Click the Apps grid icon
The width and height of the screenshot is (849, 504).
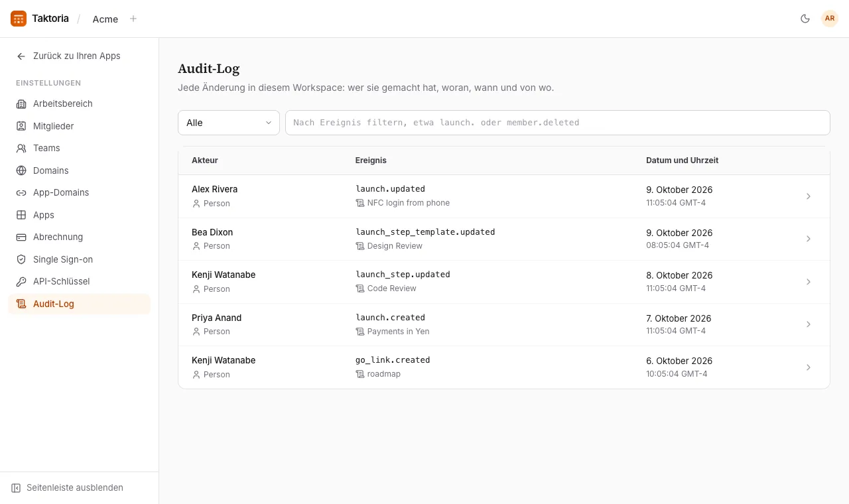pyautogui.click(x=21, y=215)
